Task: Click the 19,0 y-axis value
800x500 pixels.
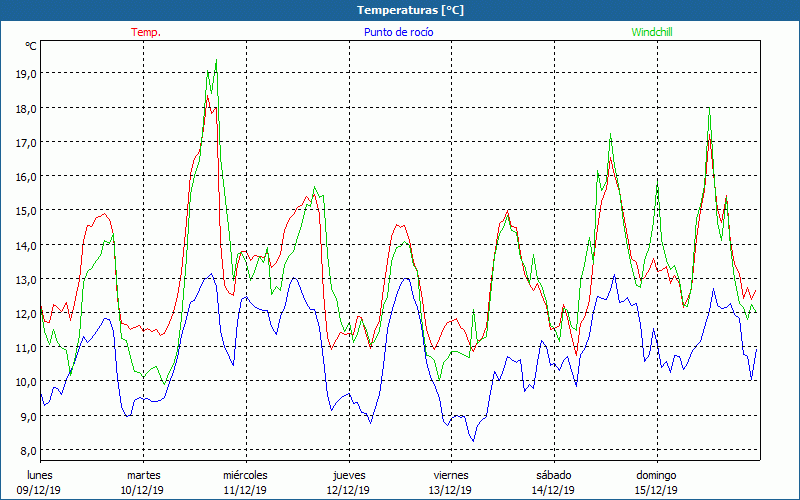Action: (x=26, y=74)
